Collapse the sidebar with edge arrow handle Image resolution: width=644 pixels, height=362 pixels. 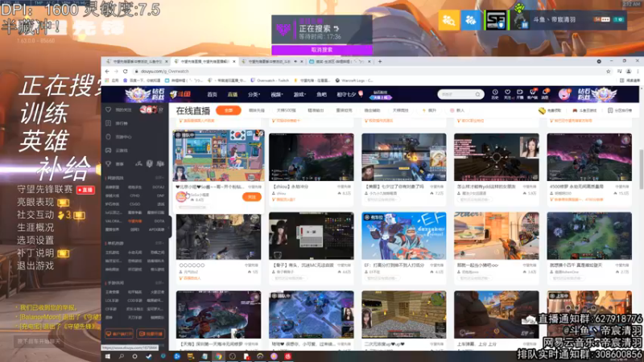click(x=170, y=228)
